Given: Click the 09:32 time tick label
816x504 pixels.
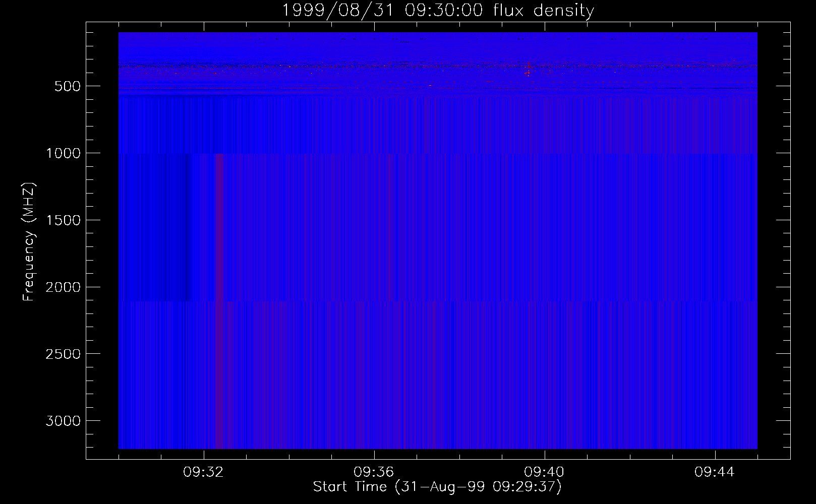Looking at the screenshot, I should [204, 472].
